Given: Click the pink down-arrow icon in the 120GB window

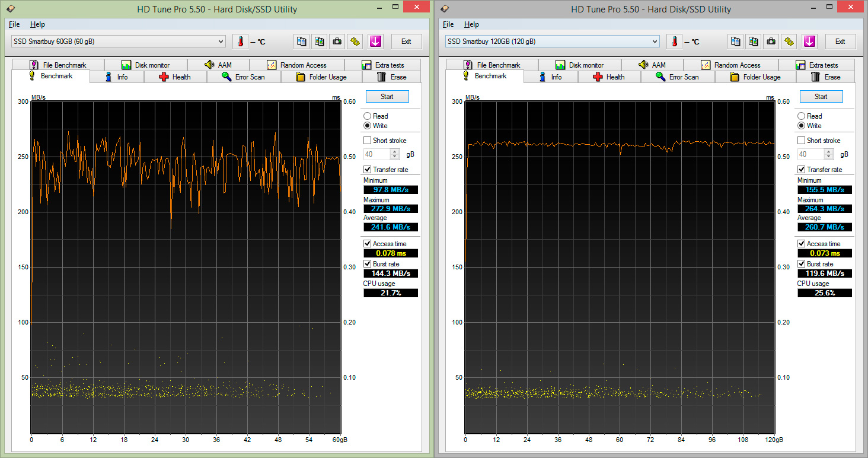Looking at the screenshot, I should [810, 42].
